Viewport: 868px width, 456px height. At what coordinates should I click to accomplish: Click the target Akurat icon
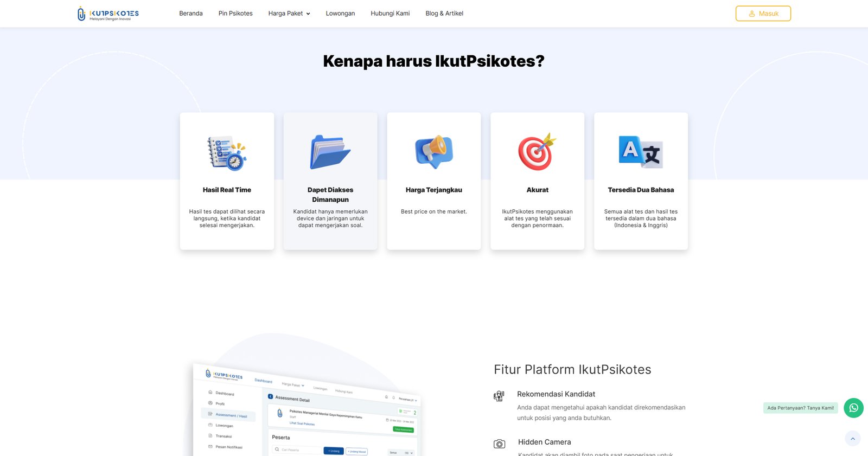537,152
